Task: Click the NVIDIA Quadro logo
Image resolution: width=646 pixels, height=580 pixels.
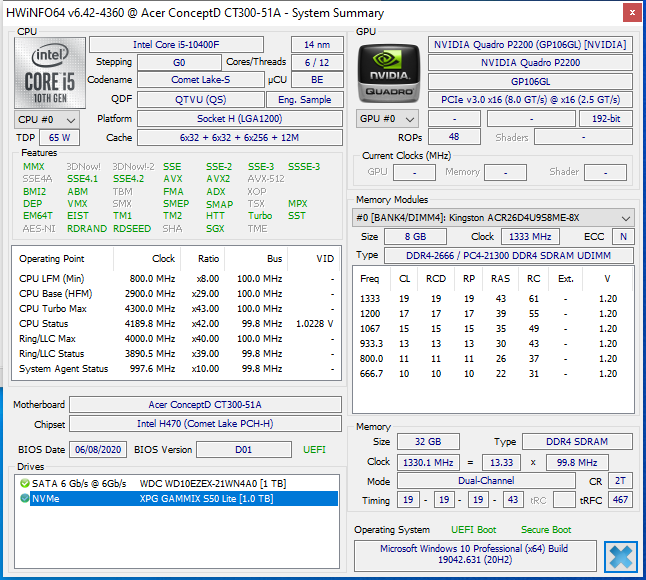Action: (386, 71)
